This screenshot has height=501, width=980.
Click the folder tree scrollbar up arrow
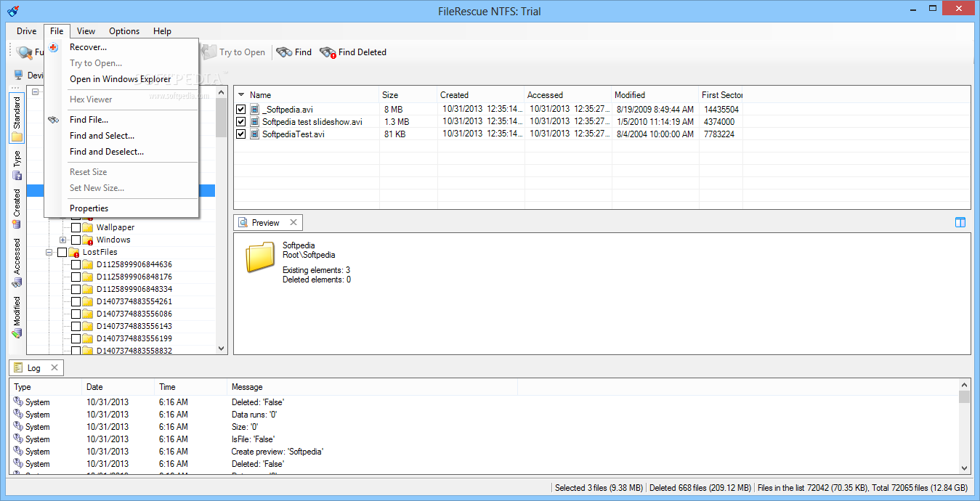coord(222,92)
